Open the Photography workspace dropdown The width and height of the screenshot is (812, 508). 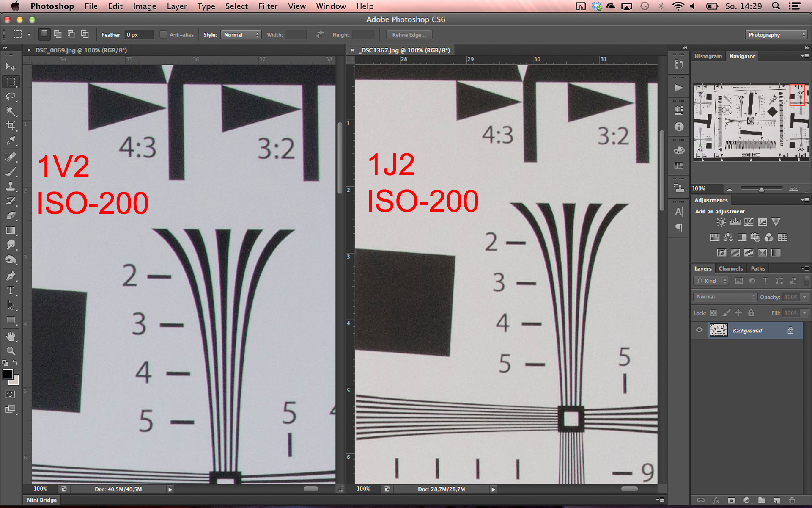point(776,35)
